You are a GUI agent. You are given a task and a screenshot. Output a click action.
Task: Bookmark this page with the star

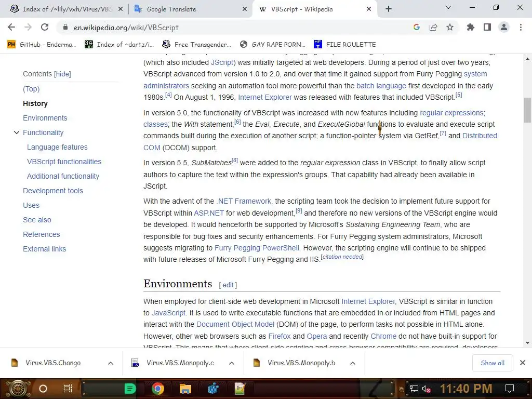pos(450,27)
